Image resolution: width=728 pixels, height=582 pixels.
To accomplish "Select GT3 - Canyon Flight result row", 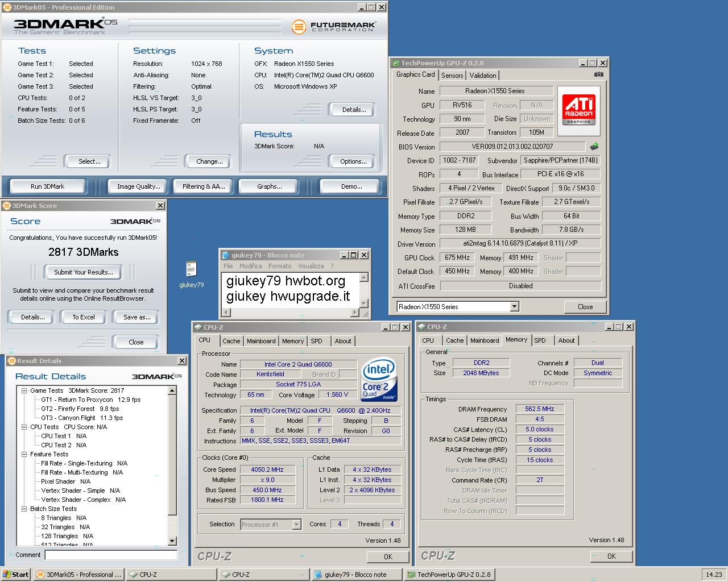I will (x=81, y=418).
